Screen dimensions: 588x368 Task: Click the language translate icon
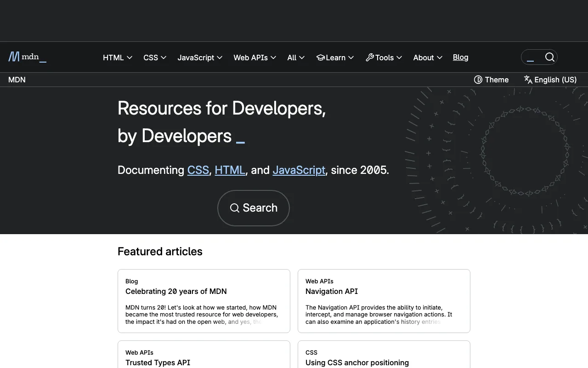click(x=528, y=80)
